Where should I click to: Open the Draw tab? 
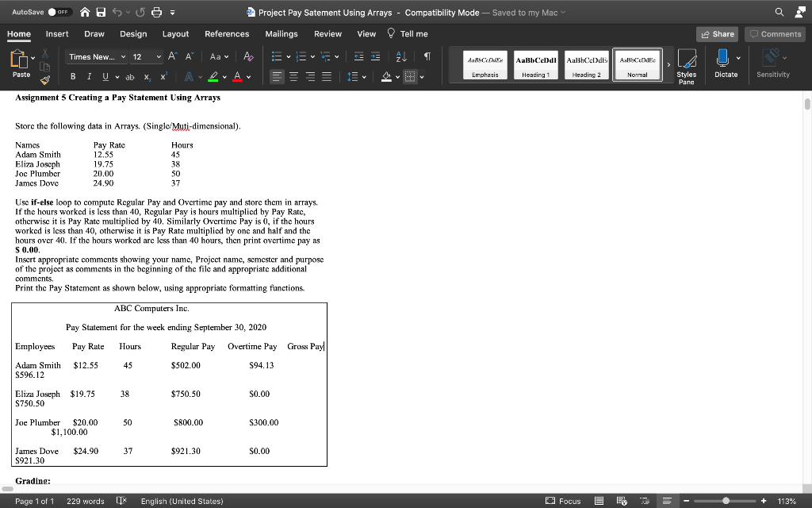click(94, 33)
